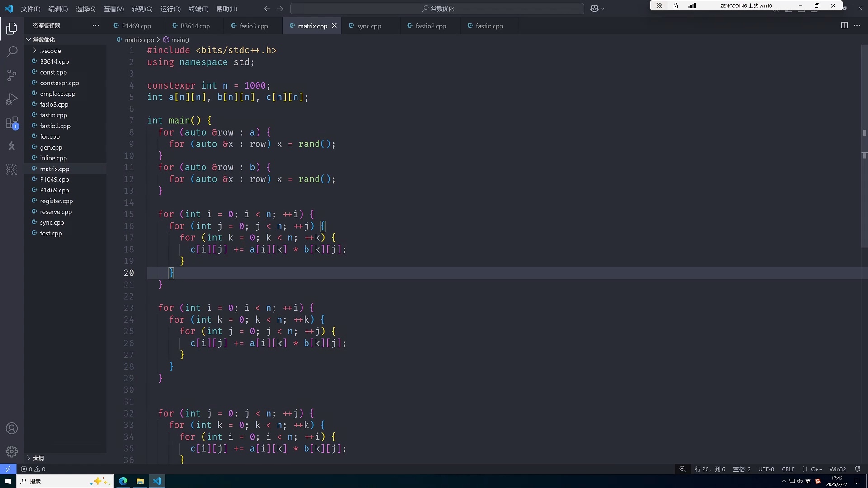Open the Search view in activity bar

coord(12,52)
